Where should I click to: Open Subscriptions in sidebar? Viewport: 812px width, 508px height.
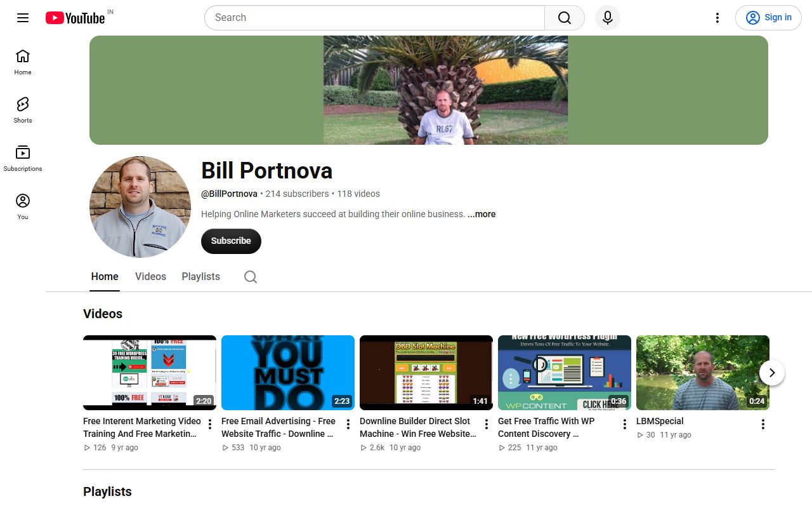click(x=23, y=159)
